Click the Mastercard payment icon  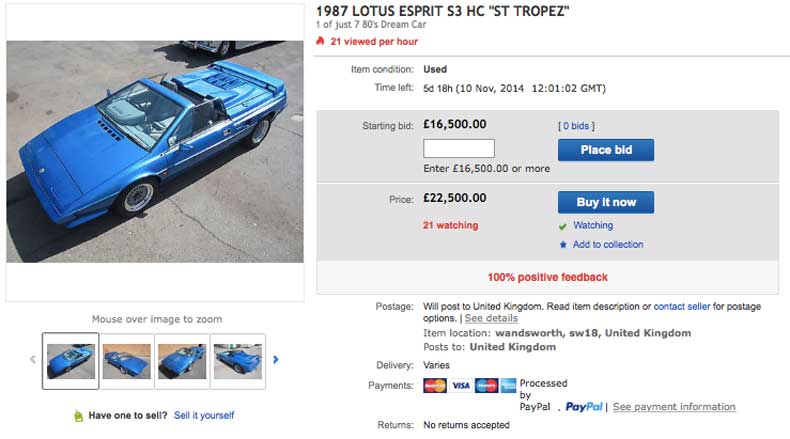tap(435, 385)
